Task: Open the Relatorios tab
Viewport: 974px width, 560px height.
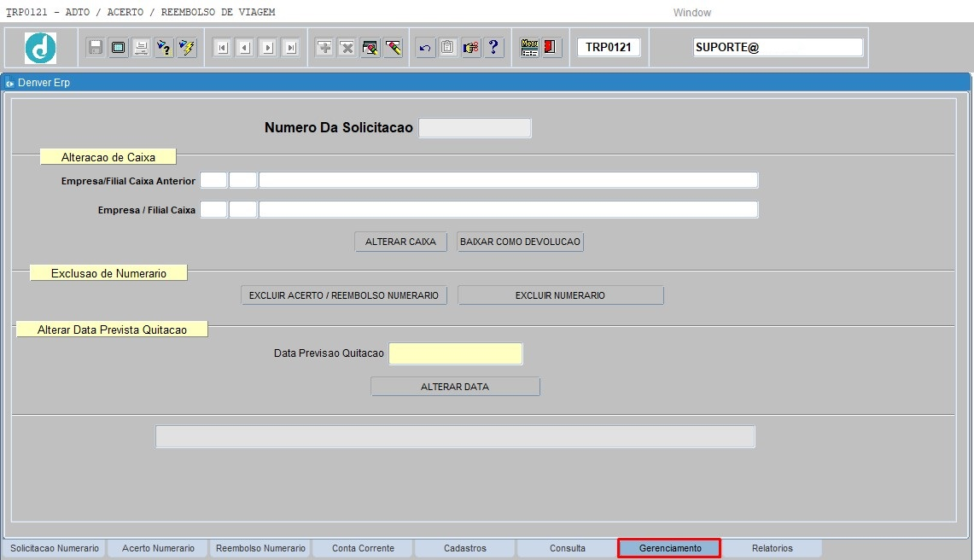Action: 772,548
